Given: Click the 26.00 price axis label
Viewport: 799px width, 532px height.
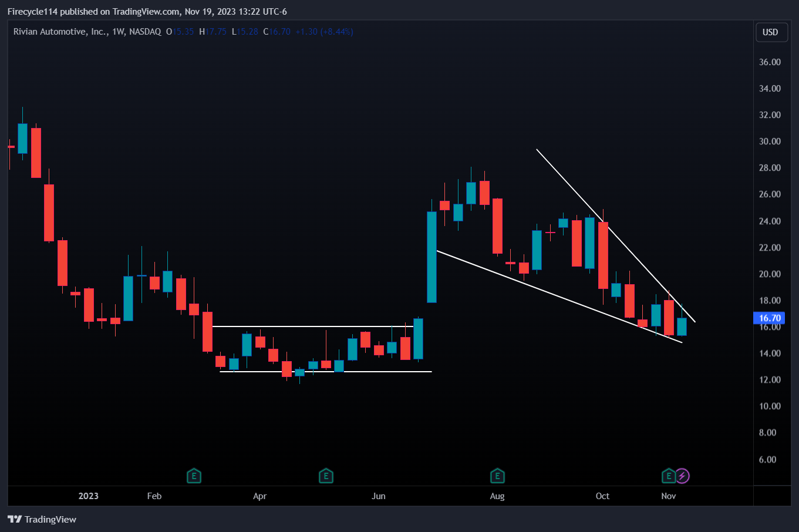Looking at the screenshot, I should [770, 194].
